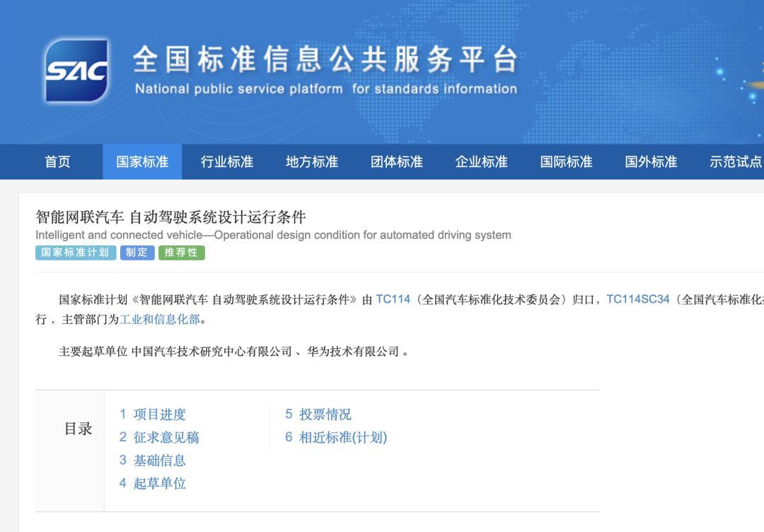Open the 首页 navigation tab
Screen dimensions: 764x532
(57, 162)
